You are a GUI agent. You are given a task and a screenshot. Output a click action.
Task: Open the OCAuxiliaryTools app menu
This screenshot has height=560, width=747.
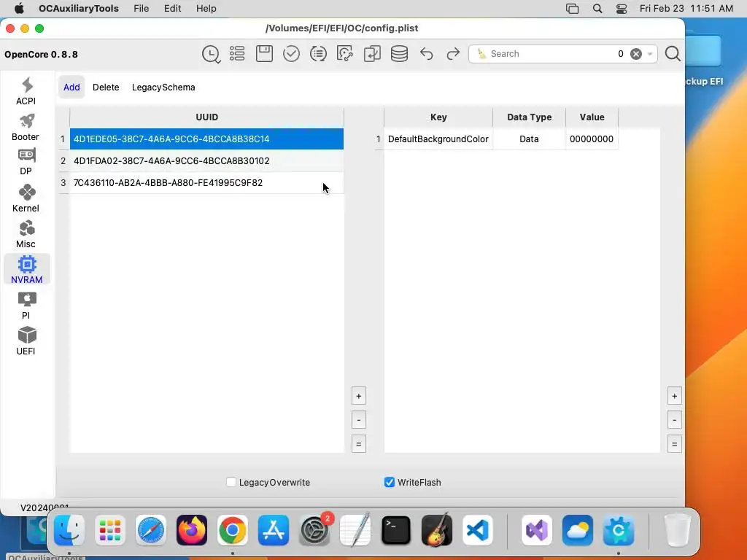(79, 9)
